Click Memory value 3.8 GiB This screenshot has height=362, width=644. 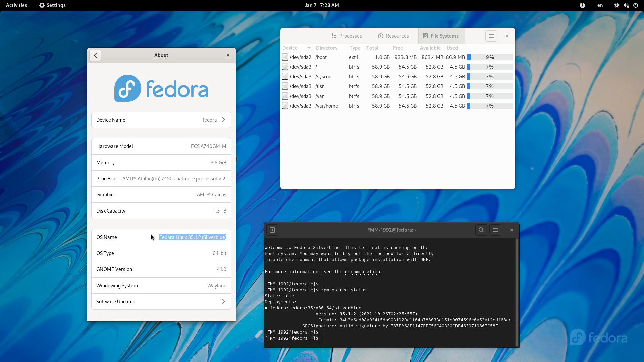point(218,163)
